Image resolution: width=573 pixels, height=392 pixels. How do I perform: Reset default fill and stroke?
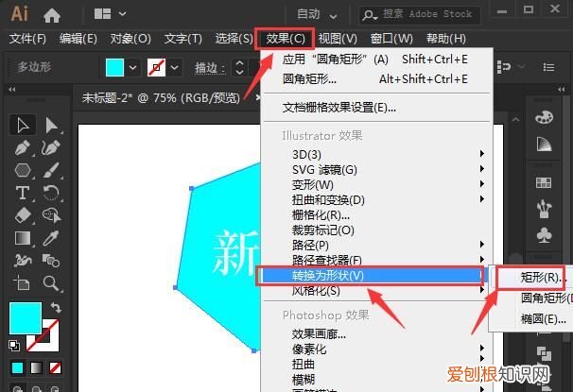click(x=14, y=346)
